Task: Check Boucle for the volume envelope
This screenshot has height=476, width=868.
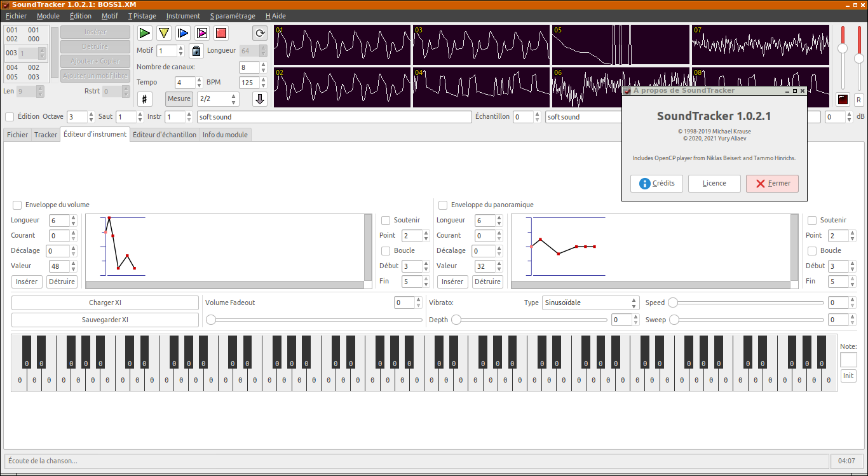Action: tap(386, 251)
